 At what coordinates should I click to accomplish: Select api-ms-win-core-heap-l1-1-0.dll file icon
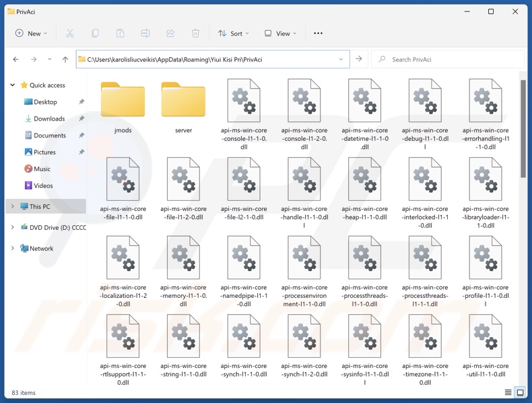coord(365,179)
